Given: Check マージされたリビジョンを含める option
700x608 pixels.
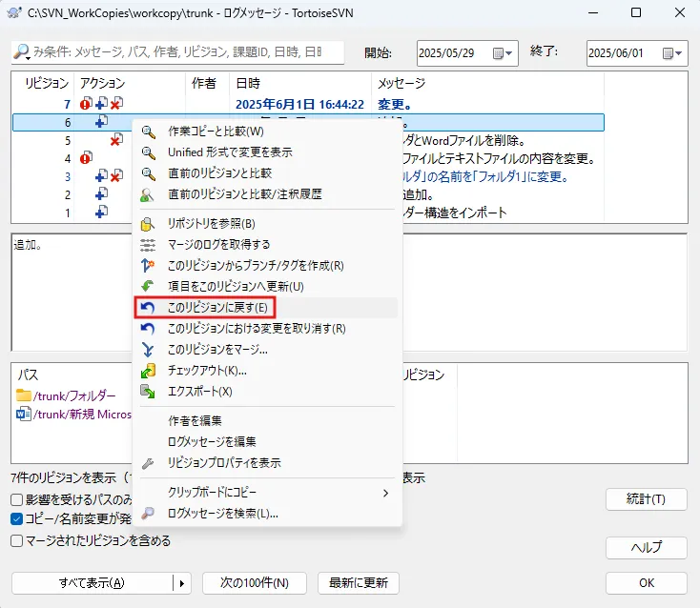Looking at the screenshot, I should pyautogui.click(x=16, y=541).
